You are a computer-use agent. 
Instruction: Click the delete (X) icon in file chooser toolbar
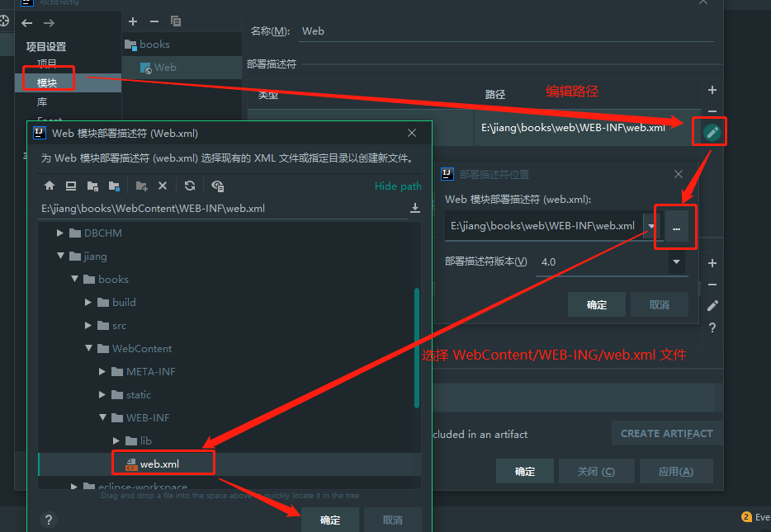pyautogui.click(x=161, y=186)
